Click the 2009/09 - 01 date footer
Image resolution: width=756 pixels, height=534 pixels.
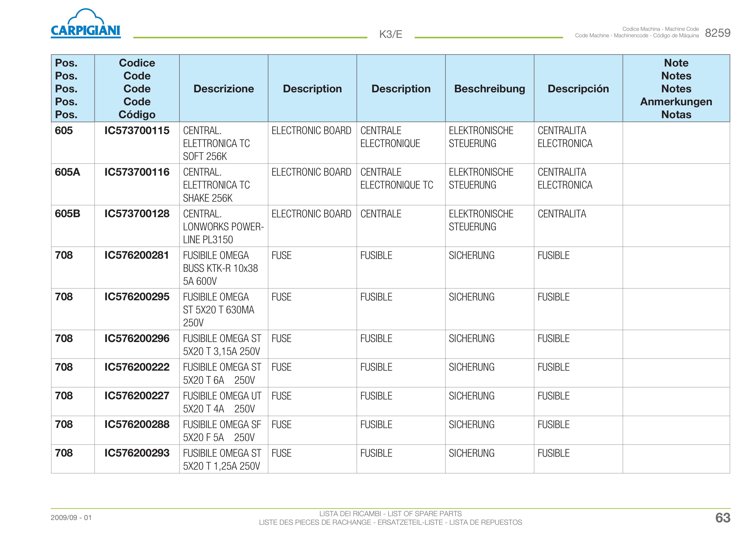point(71,518)
